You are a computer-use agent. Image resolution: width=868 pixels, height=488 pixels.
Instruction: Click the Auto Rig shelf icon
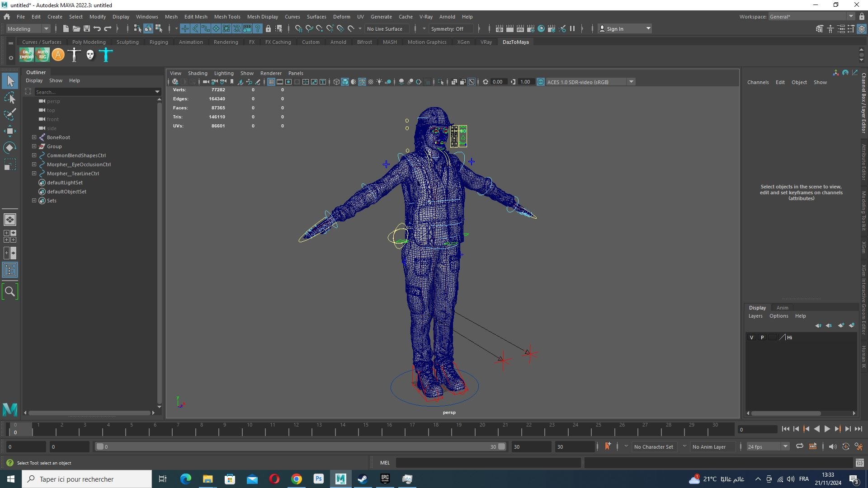(x=42, y=55)
